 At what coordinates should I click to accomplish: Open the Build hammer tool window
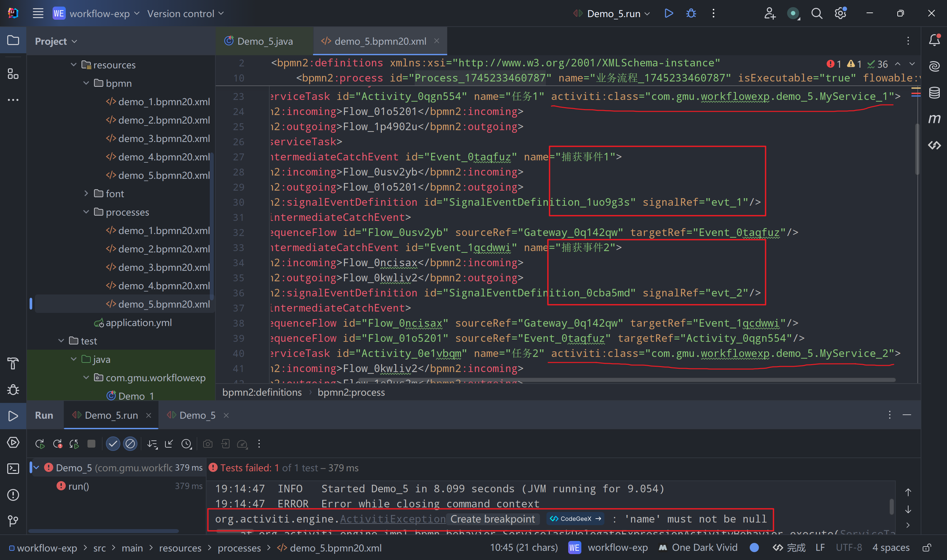[13, 363]
